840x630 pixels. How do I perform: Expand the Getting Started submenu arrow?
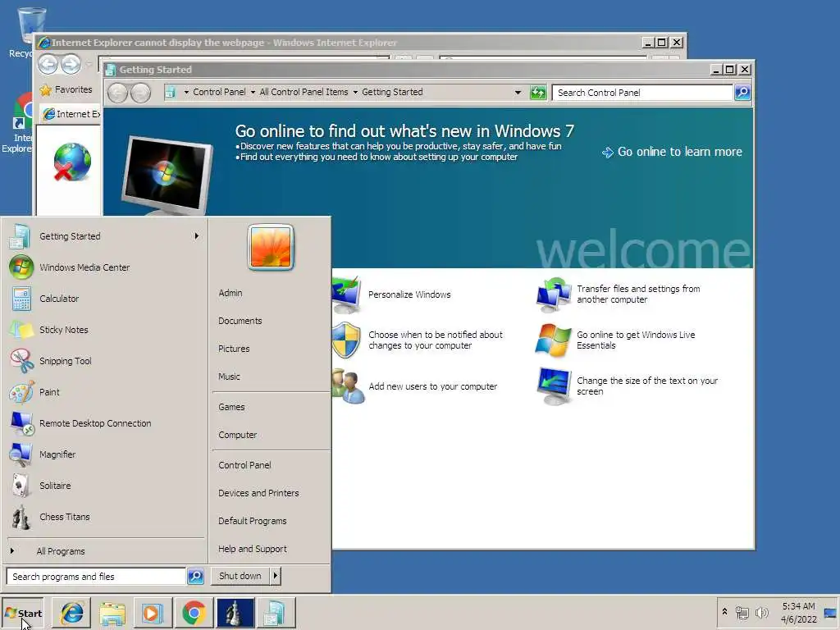pyautogui.click(x=197, y=236)
